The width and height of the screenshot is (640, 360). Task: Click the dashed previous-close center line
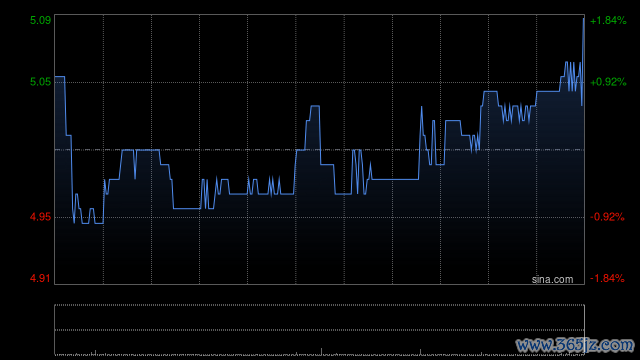(x=320, y=150)
